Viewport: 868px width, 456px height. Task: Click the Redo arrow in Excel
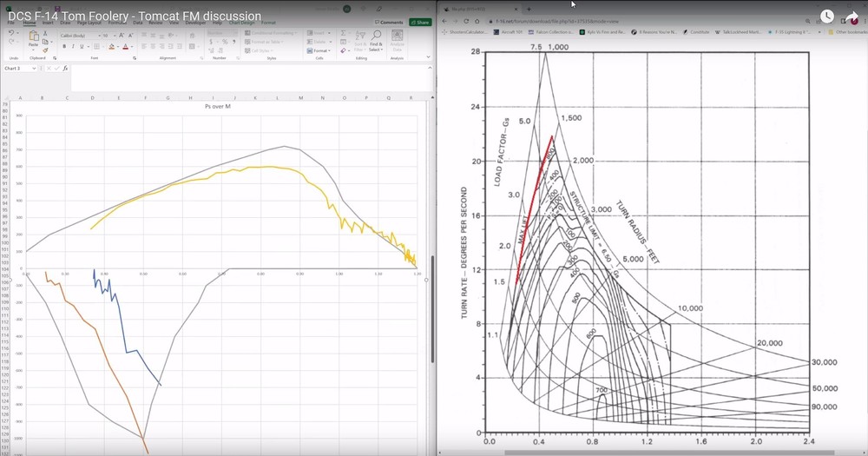coord(11,42)
